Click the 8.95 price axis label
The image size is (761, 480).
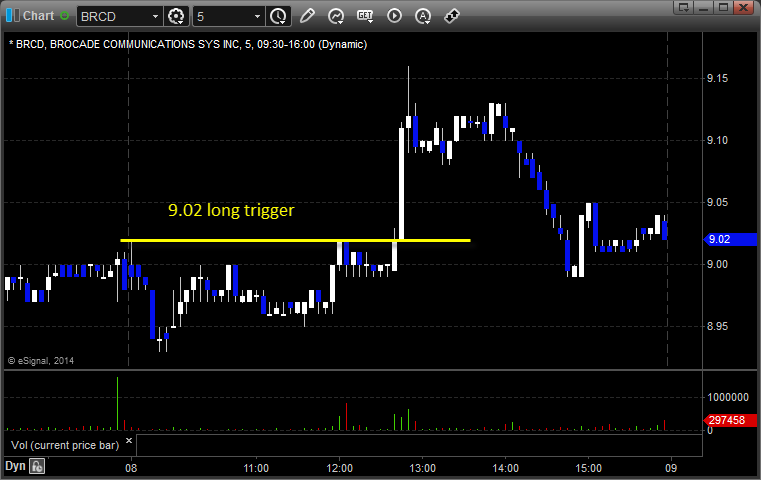717,327
